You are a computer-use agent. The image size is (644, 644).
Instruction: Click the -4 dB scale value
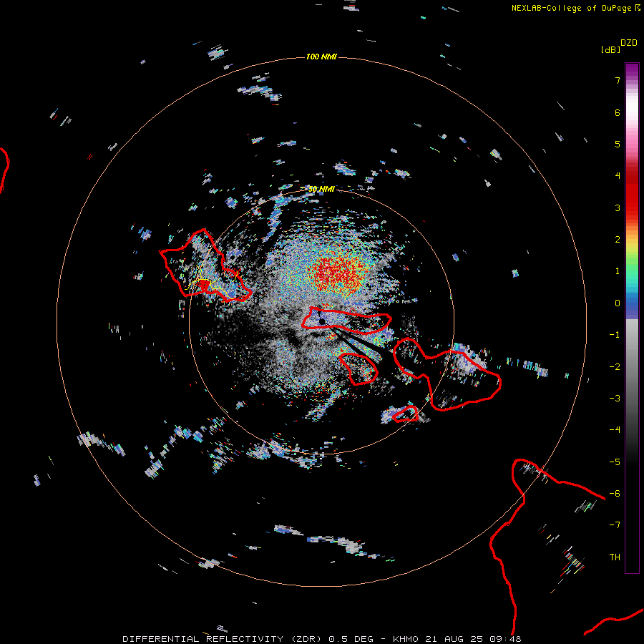click(x=615, y=430)
